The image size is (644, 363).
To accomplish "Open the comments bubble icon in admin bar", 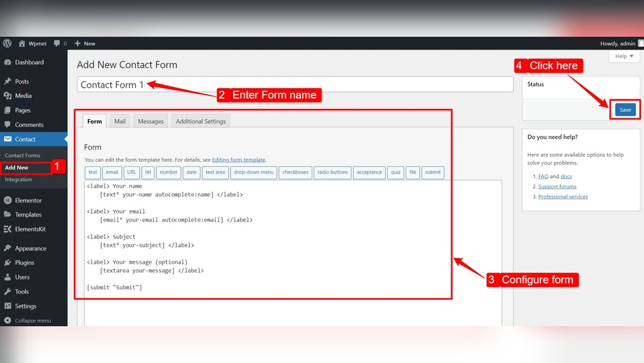I will 57,43.
